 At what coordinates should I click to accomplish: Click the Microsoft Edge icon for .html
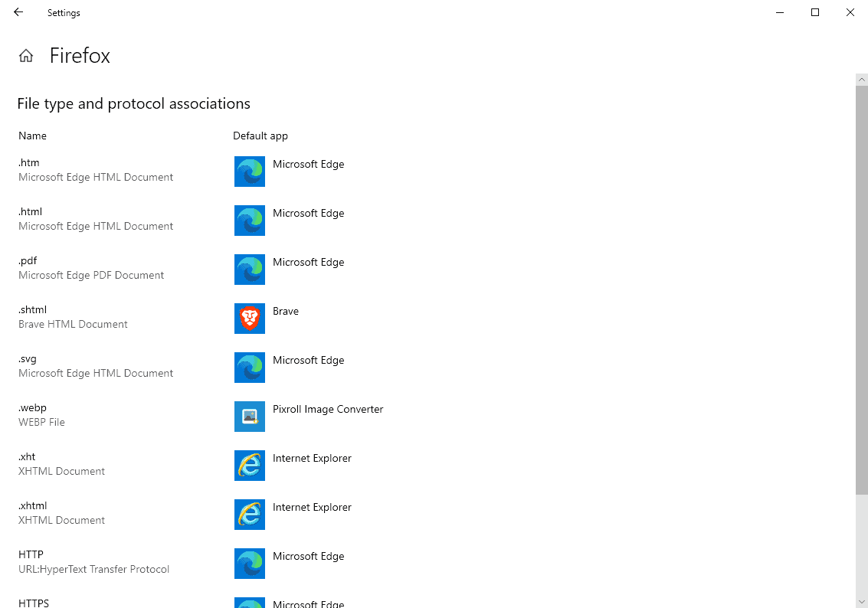(250, 221)
